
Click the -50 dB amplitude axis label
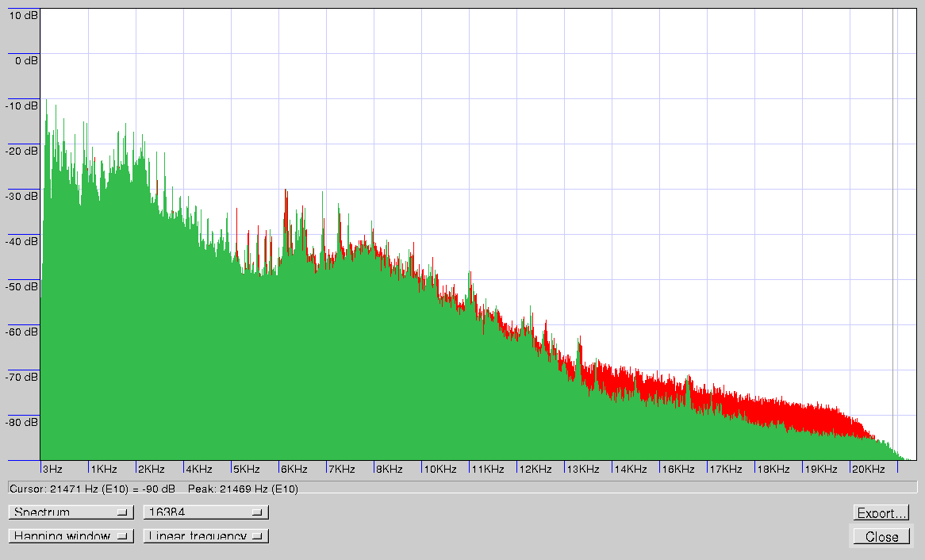pyautogui.click(x=22, y=286)
